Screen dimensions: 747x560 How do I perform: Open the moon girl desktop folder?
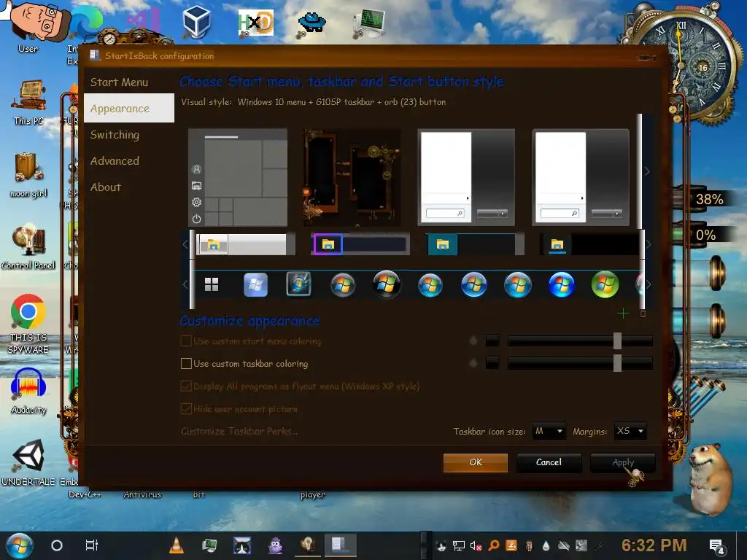(x=28, y=175)
